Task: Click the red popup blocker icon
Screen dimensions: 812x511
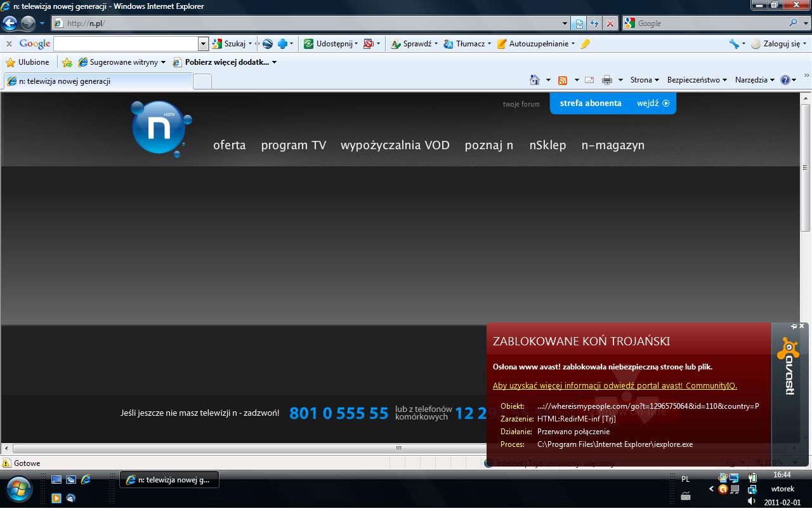Action: click(x=368, y=44)
